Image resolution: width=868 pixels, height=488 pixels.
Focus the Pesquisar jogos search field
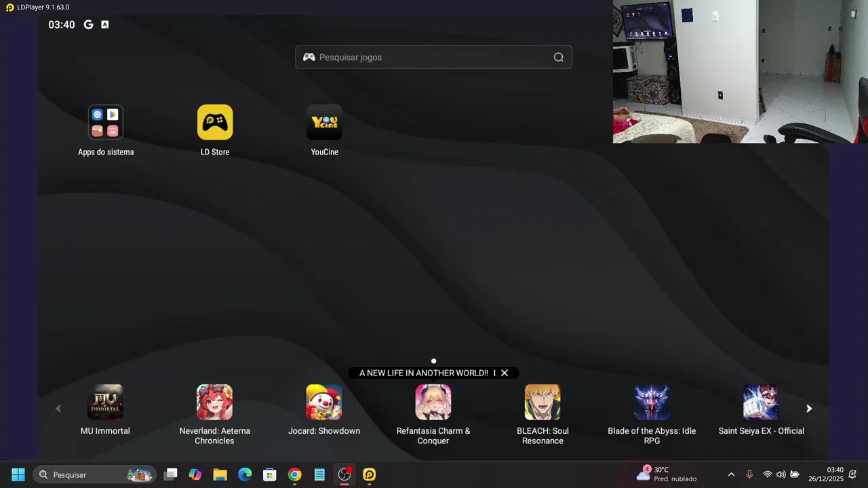pos(433,57)
